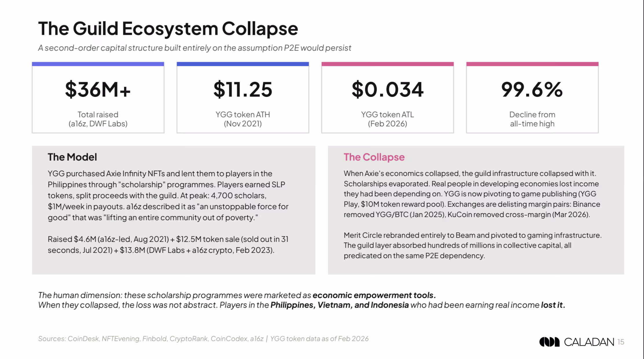Click the bold 'economic empowerment tools.' phrase
Screen dimensions: 644x359
click(374, 295)
